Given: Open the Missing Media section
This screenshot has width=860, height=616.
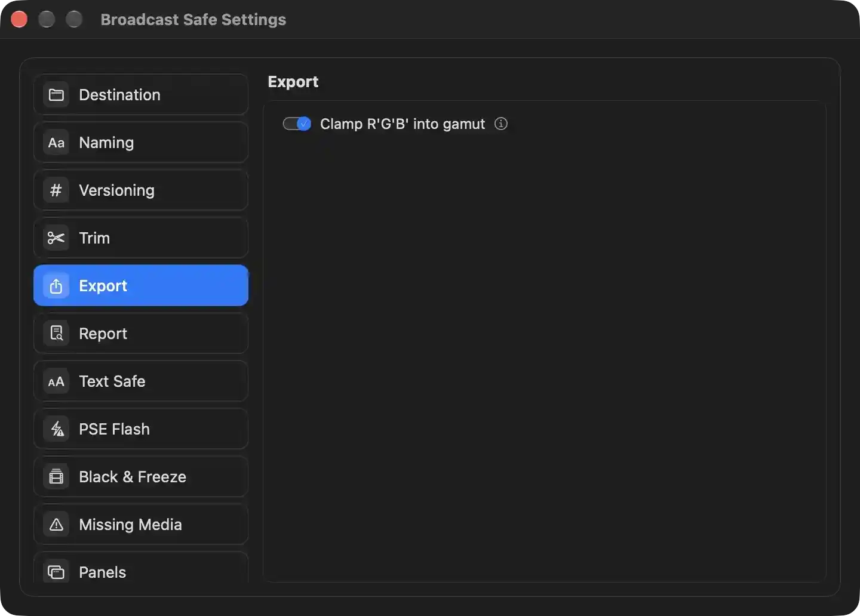Looking at the screenshot, I should [141, 525].
